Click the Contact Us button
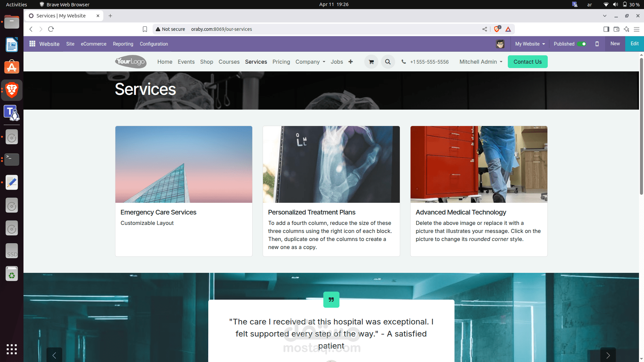 tap(527, 62)
